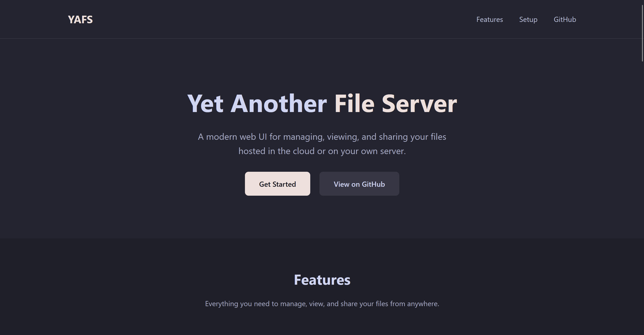The width and height of the screenshot is (644, 335).
Task: Click the View on GitHub button
Action: pos(359,184)
